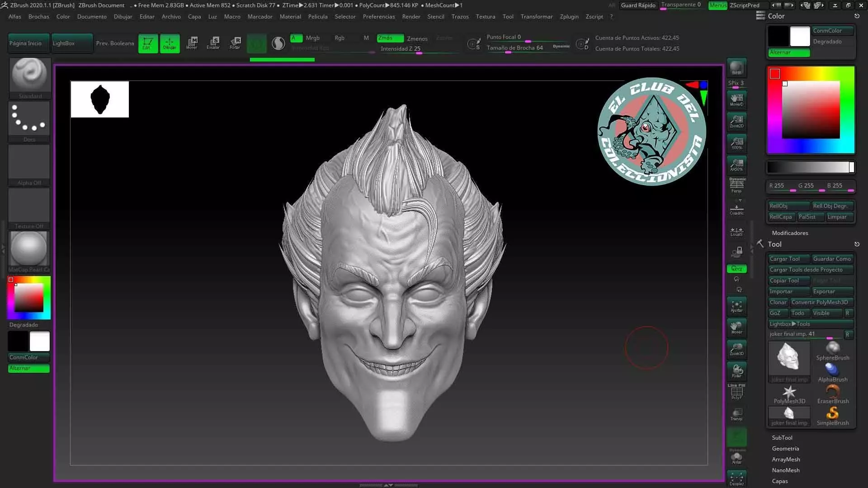Select the AlphaBrush tool
This screenshot has width=868, height=488.
pos(833,373)
